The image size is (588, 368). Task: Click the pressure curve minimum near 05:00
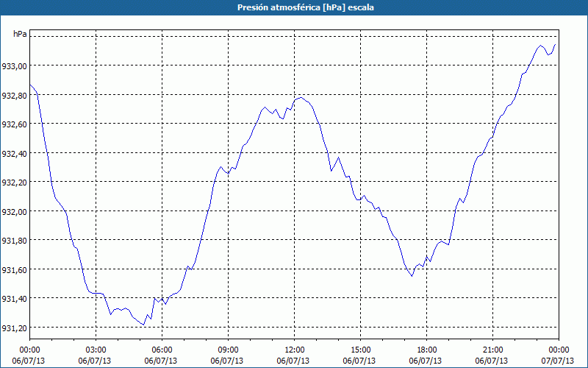143,325
